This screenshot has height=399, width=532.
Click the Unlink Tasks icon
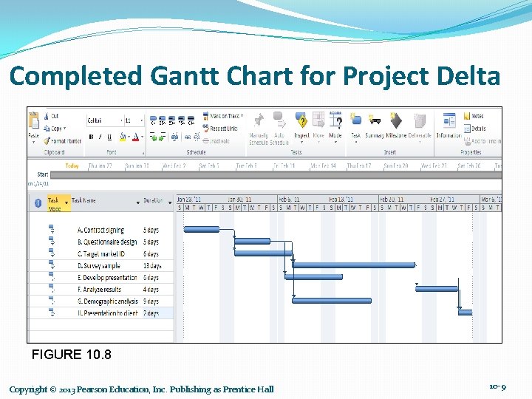(x=197, y=137)
